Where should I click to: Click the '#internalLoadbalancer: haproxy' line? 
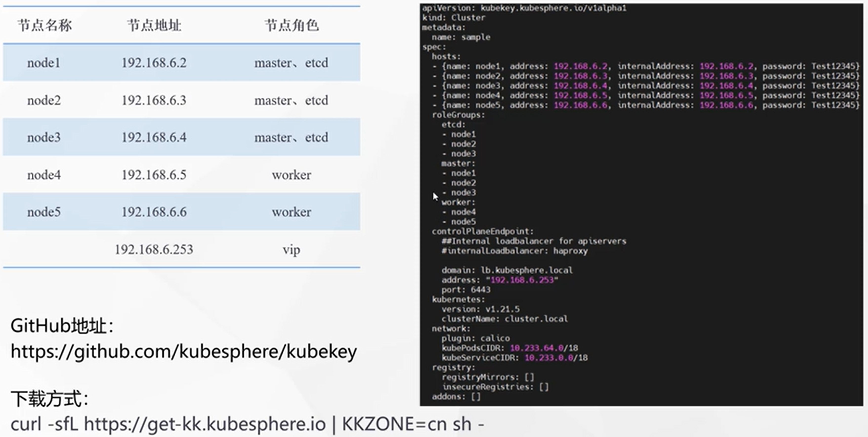pos(514,251)
